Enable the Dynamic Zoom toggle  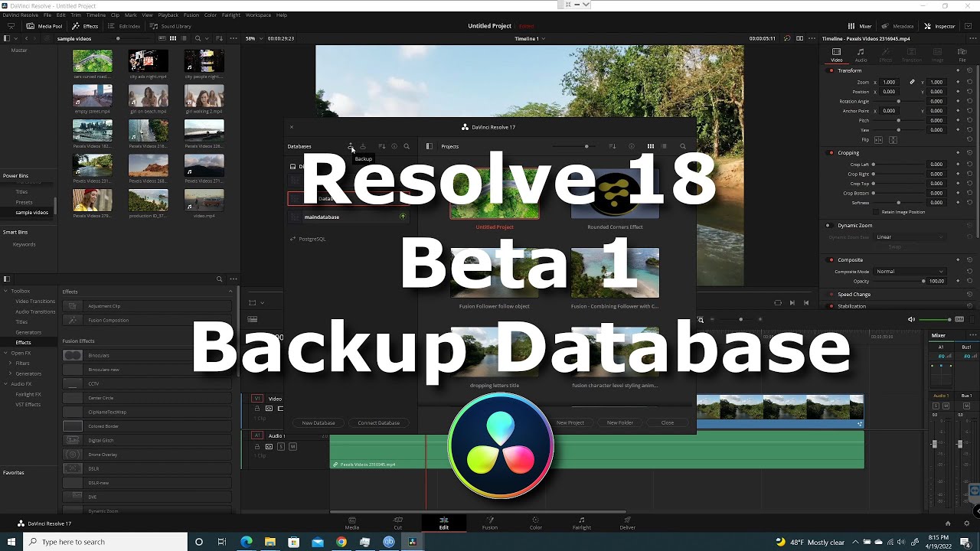[828, 226]
